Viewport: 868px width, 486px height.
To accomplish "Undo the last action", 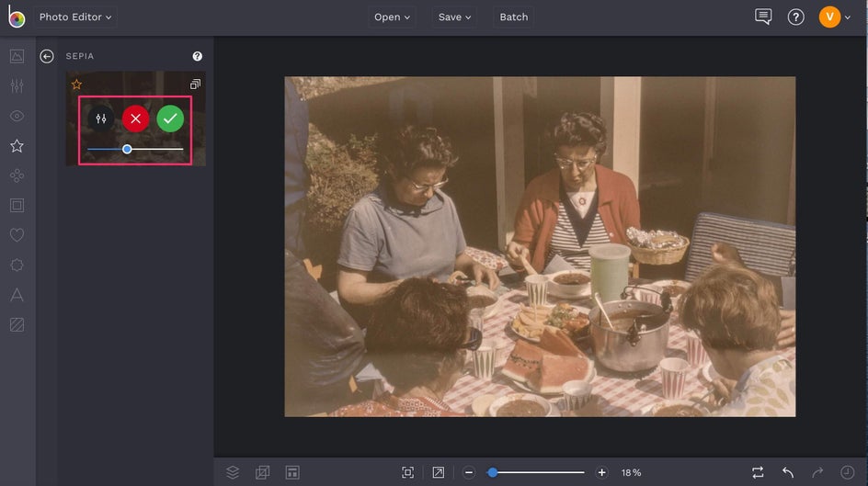I will pos(788,472).
